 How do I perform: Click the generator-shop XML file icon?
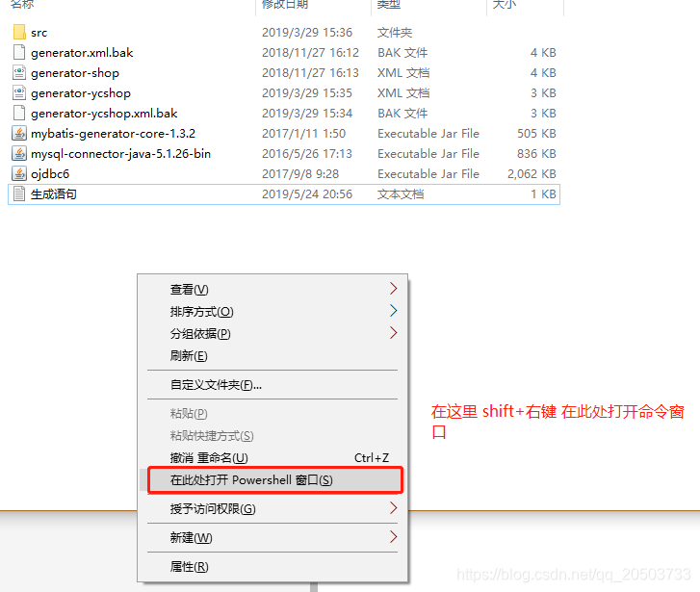point(19,72)
